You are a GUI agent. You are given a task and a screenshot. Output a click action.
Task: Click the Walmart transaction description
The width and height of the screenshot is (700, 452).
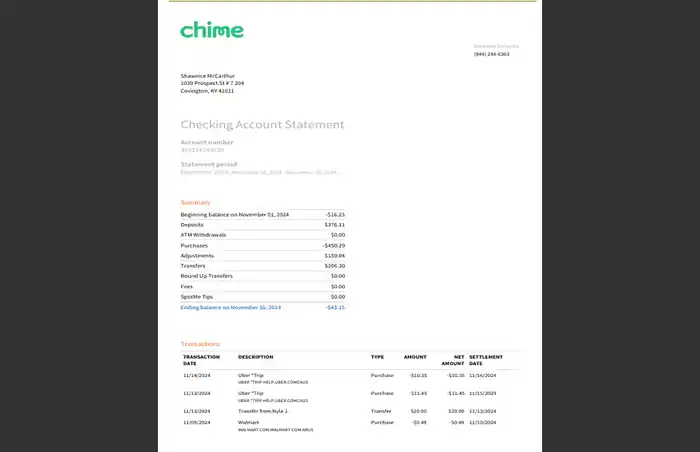(x=248, y=423)
